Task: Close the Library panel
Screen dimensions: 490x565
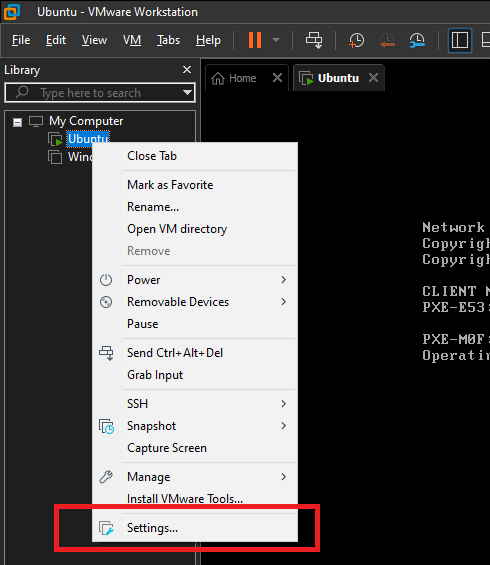Action: point(187,70)
